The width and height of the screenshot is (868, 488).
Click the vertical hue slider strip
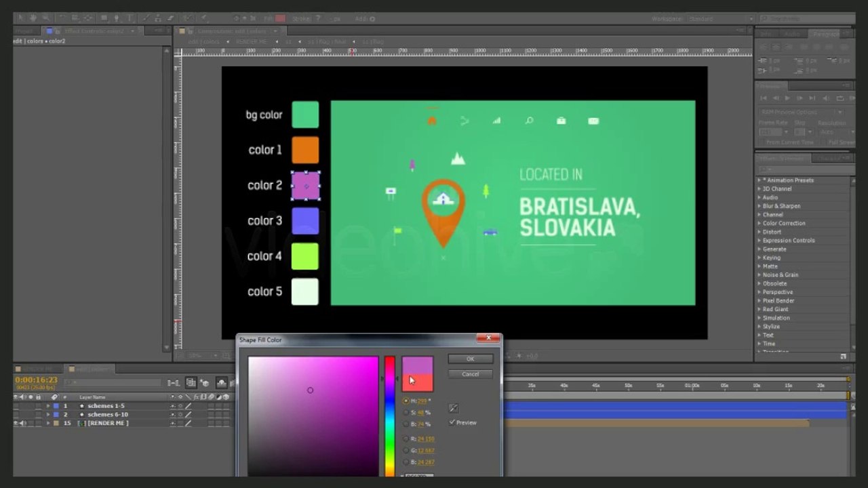390,416
